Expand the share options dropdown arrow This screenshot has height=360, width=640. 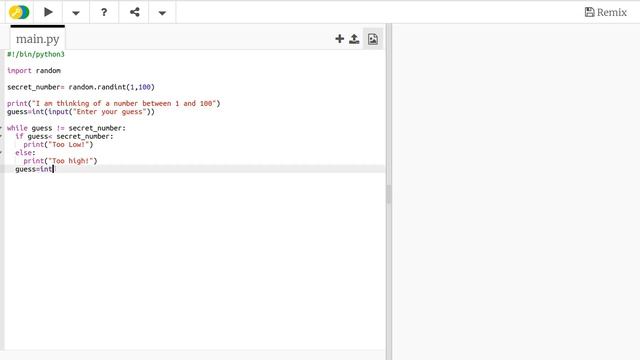pyautogui.click(x=162, y=13)
